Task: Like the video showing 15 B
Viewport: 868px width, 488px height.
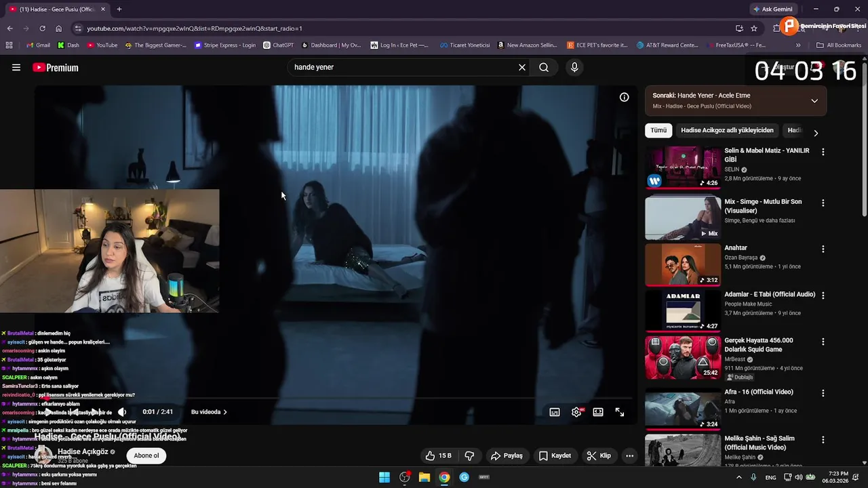Action: [438, 455]
